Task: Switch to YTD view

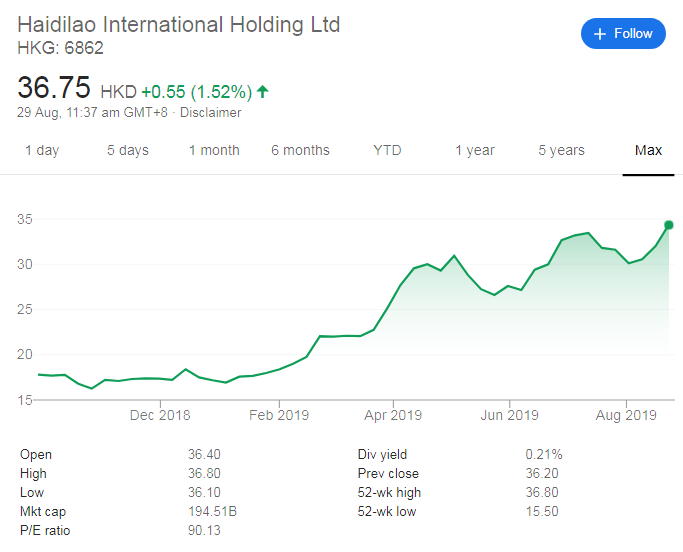Action: tap(387, 150)
